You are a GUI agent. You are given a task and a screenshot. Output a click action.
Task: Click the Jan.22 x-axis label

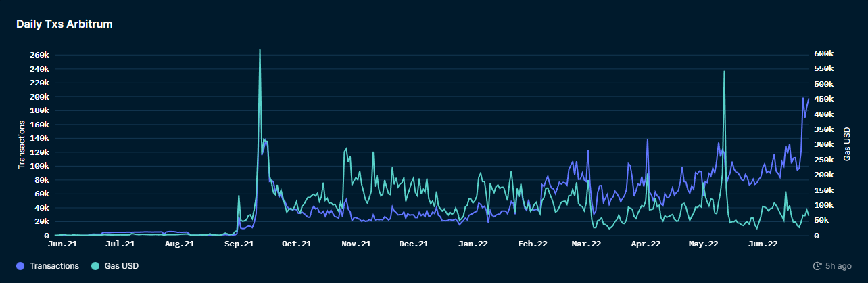(473, 244)
